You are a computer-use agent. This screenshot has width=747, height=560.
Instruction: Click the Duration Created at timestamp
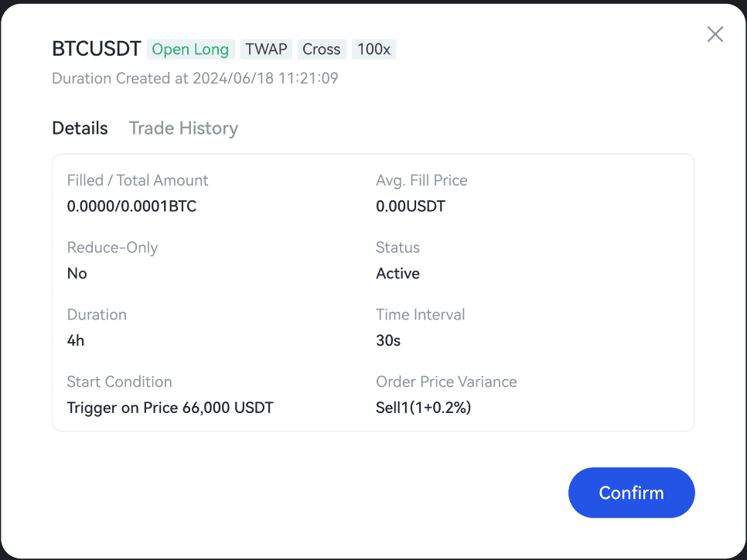tap(195, 78)
